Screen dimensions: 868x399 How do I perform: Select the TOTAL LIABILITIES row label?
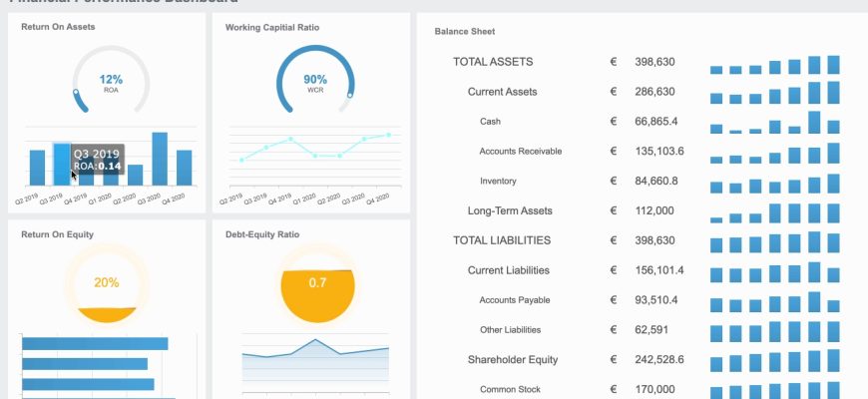(x=502, y=240)
